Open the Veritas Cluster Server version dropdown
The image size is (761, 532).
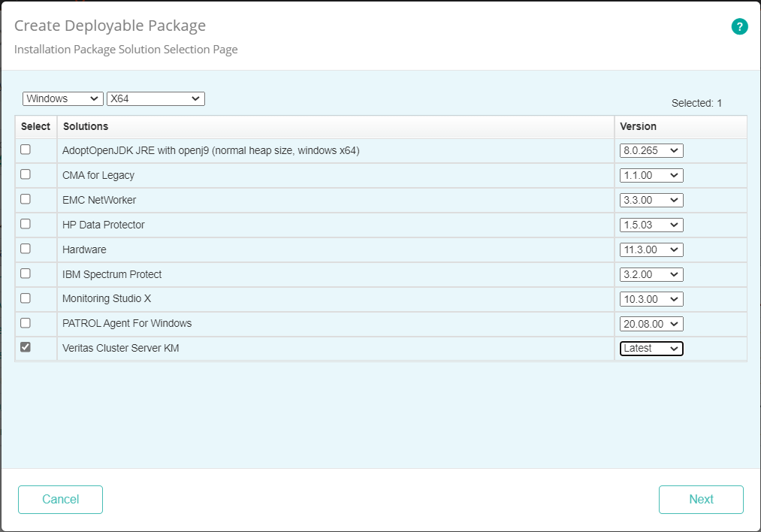pos(651,348)
